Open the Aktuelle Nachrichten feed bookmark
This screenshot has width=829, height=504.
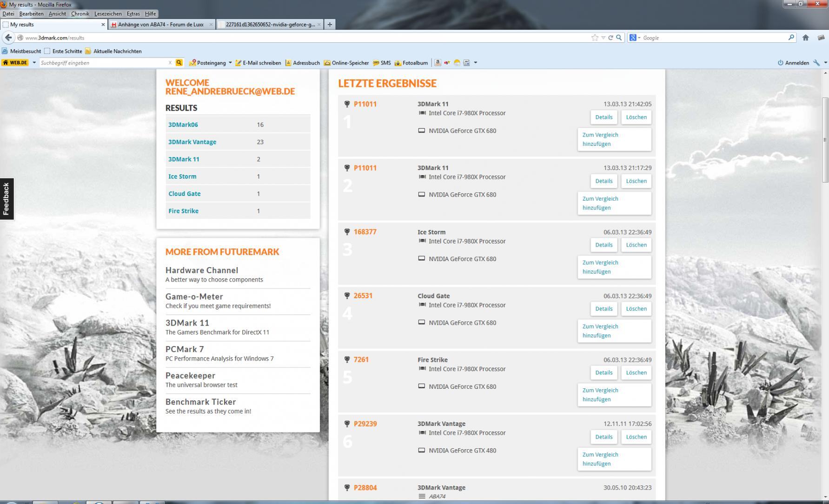click(x=113, y=51)
